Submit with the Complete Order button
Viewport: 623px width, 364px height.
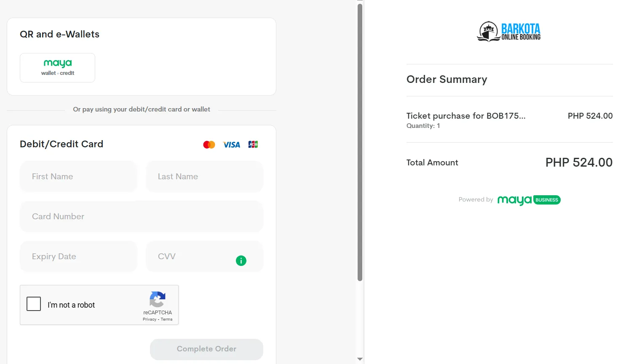tap(206, 349)
